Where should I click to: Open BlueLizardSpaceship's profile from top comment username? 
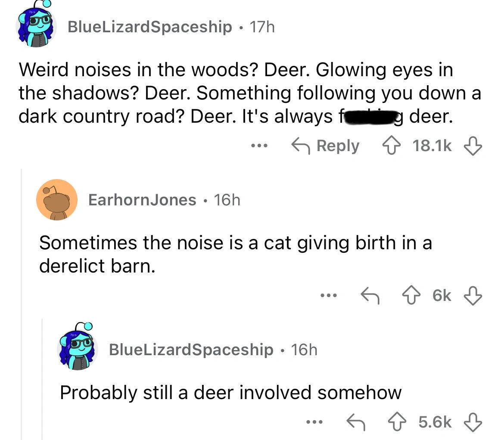149,27
